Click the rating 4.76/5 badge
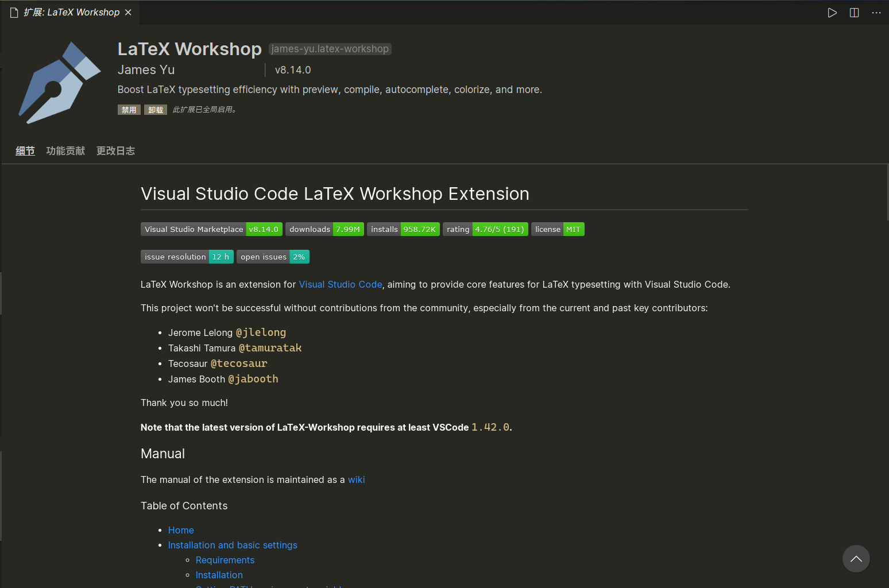Screen dimensions: 889x588 485,229
